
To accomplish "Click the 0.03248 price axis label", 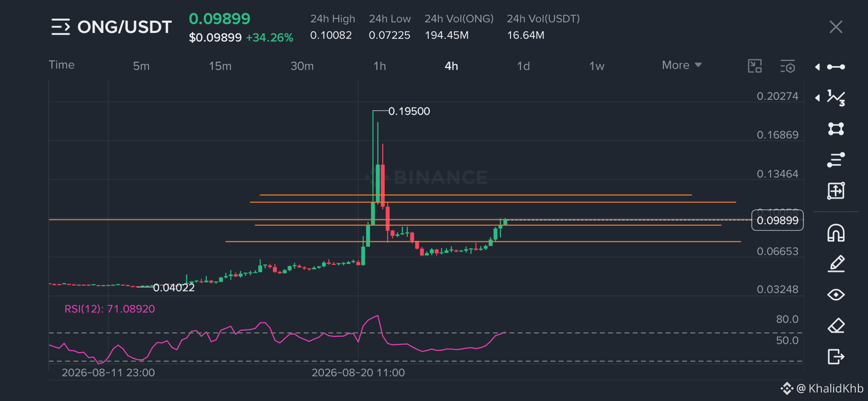I will click(777, 289).
